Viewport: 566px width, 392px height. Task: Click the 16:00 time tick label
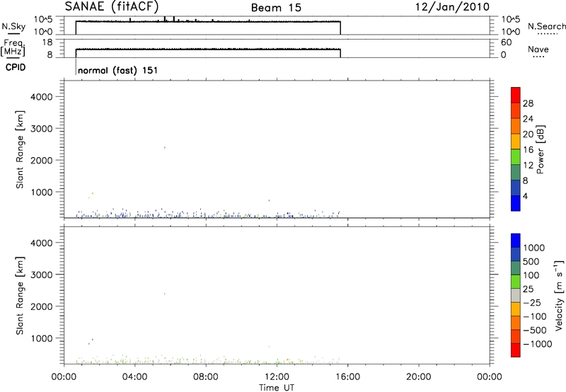point(347,377)
